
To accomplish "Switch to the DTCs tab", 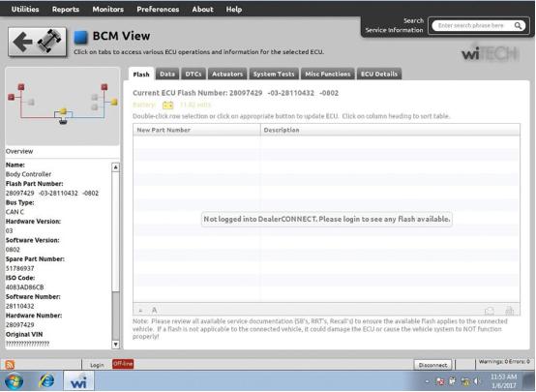I will pyautogui.click(x=194, y=74).
